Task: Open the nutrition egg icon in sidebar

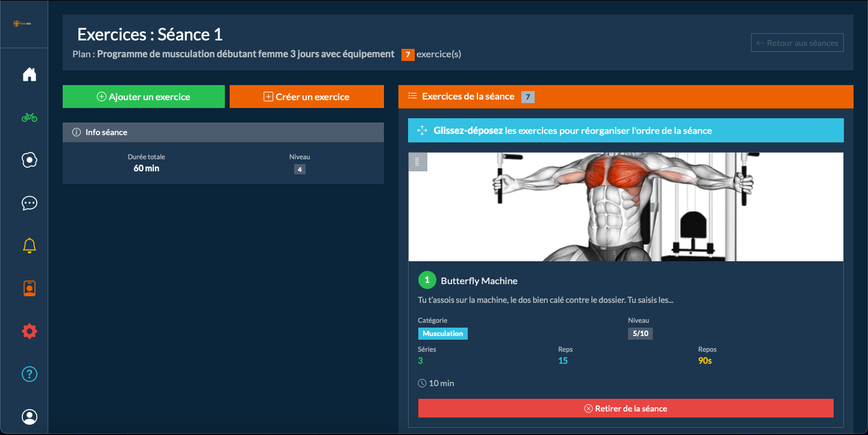Action: pos(30,160)
